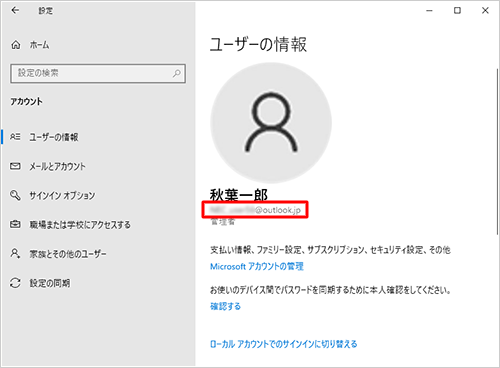Image resolution: width=500 pixels, height=368 pixels.
Task: Click the @outlook.jp email address
Action: (255, 210)
